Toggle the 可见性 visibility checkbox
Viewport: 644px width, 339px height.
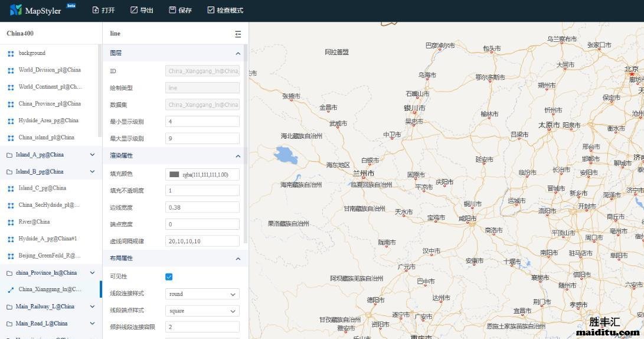click(169, 276)
